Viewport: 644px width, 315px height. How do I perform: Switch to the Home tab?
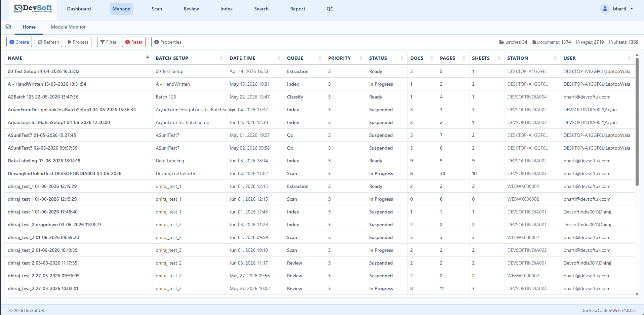click(x=29, y=27)
